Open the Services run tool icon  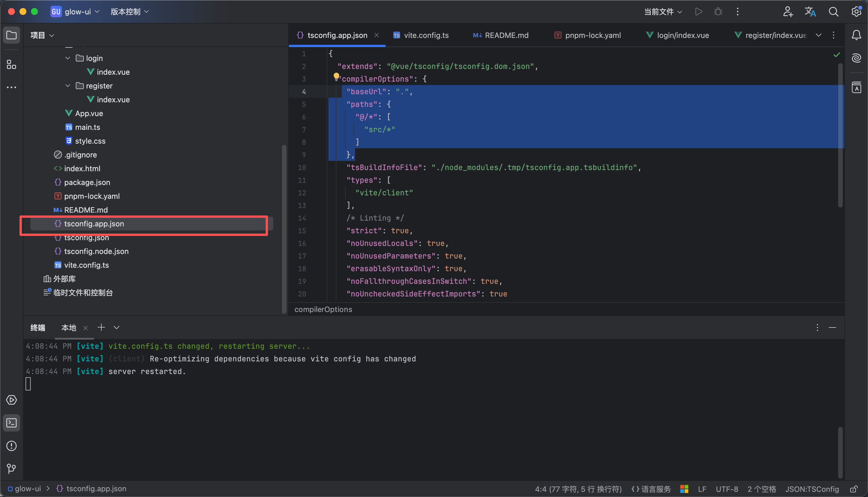[x=11, y=400]
